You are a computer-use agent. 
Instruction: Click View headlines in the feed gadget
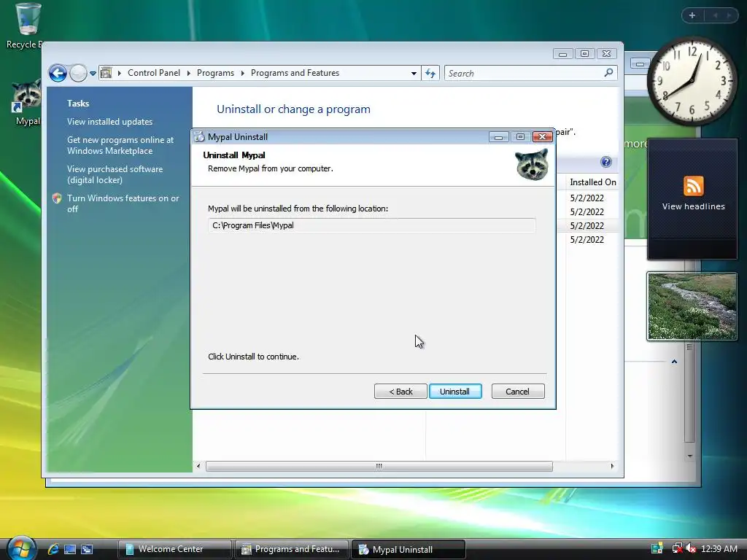coord(693,206)
